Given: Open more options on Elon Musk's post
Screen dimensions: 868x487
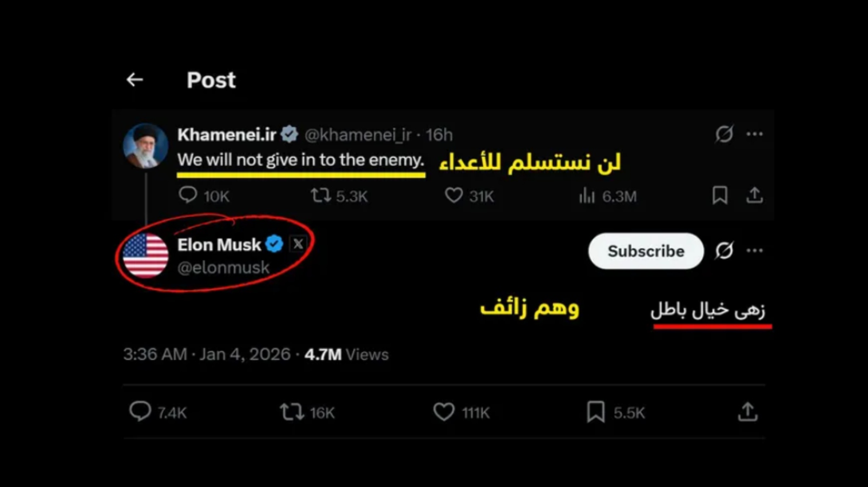Looking at the screenshot, I should [754, 251].
